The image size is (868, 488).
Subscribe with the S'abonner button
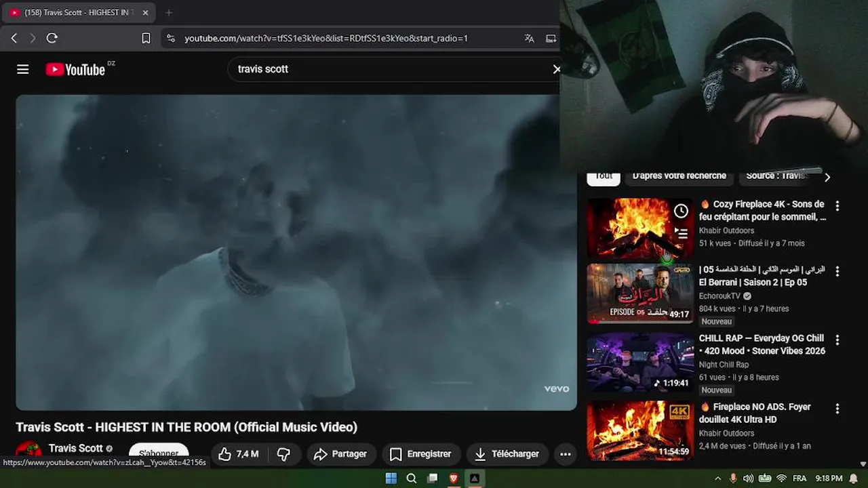(159, 454)
